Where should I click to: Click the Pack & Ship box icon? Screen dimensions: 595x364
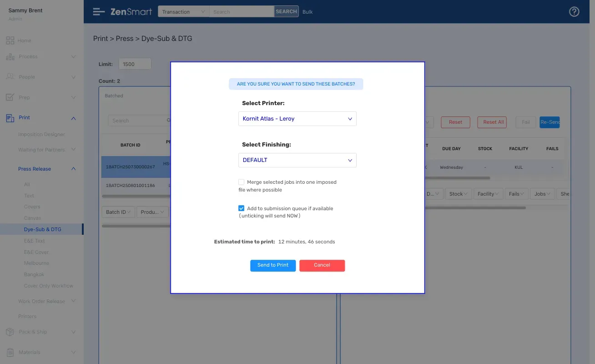pos(10,332)
